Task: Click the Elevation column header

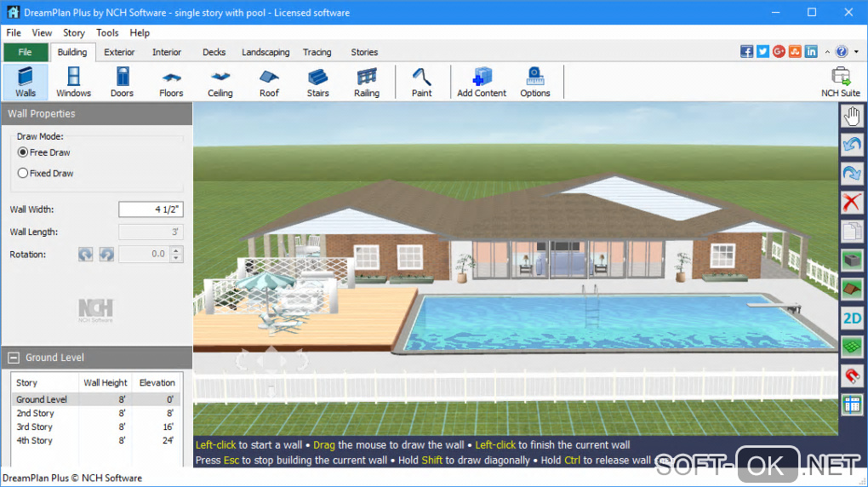Action: point(157,383)
